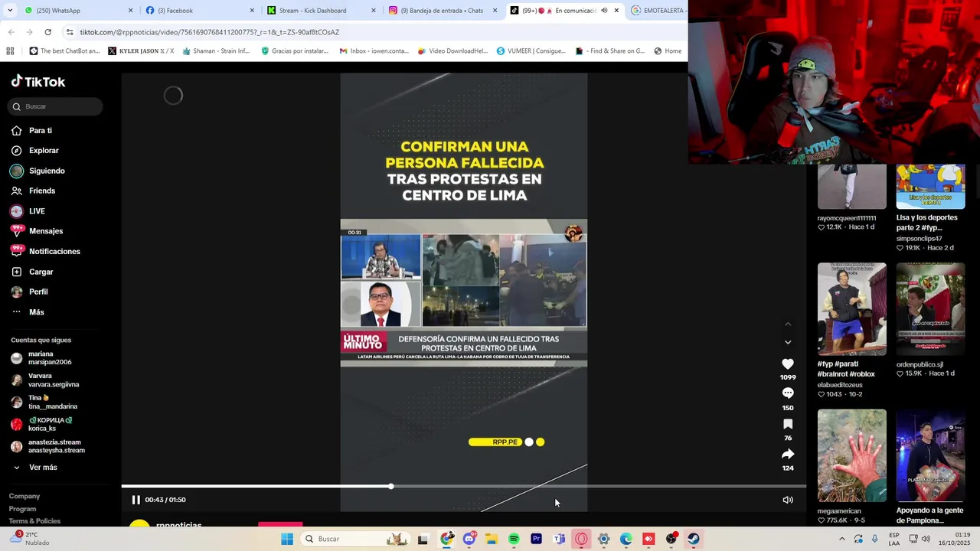
Task: Click the Company footer link
Action: click(x=24, y=496)
